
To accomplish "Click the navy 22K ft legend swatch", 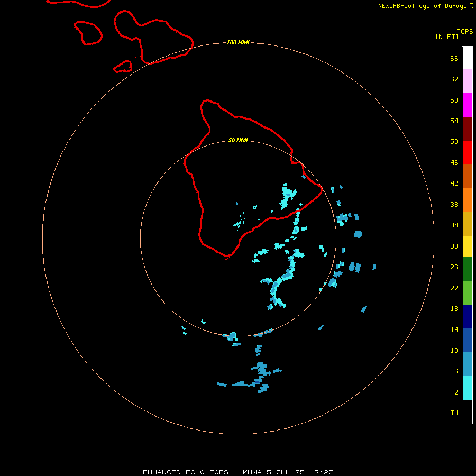I will coord(467,317).
